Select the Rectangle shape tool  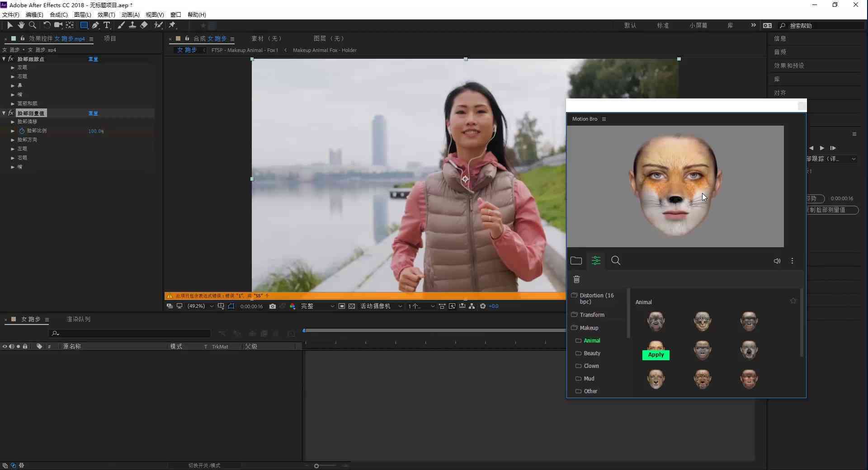[84, 25]
